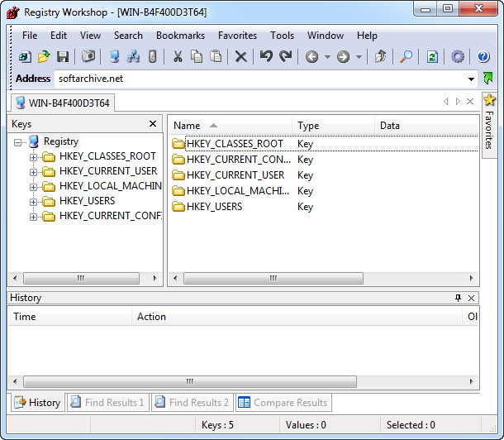Click the snapshot camera toolbar icon
This screenshot has height=440, width=504.
coord(88,56)
